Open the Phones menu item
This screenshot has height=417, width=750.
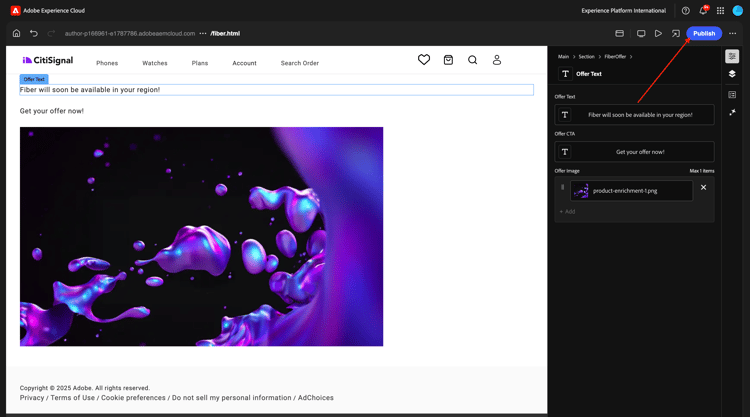[x=107, y=63]
